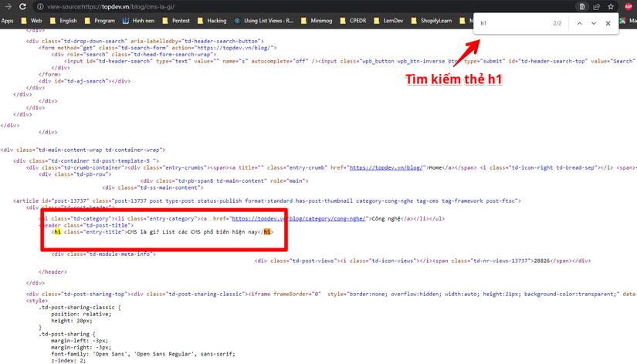Open the LernDev bookmark folder
637x364 pixels.
388,21
